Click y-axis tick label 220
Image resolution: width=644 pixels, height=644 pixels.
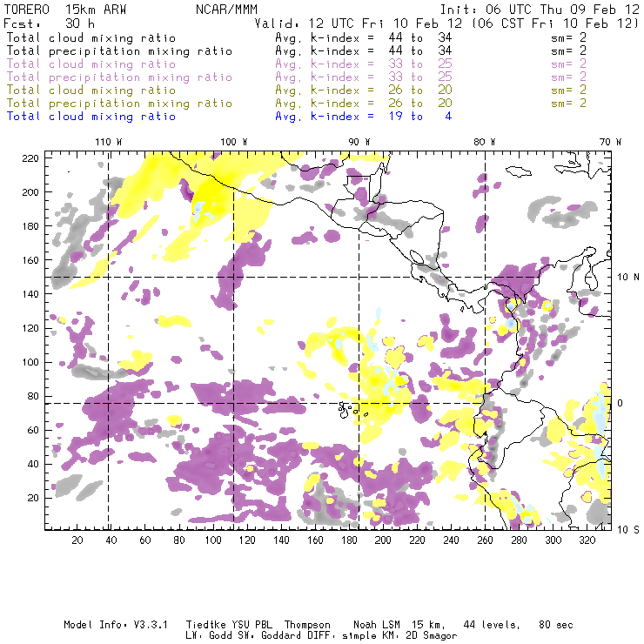pos(30,158)
